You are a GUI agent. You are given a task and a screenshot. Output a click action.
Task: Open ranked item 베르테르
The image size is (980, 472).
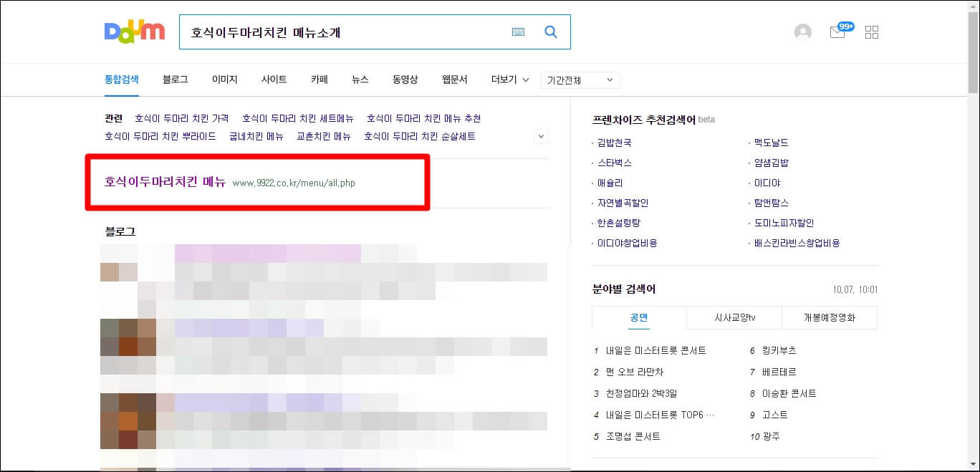779,372
